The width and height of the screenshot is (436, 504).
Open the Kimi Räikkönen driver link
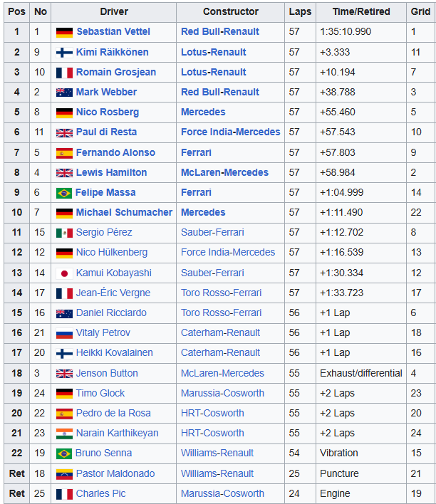click(x=113, y=52)
